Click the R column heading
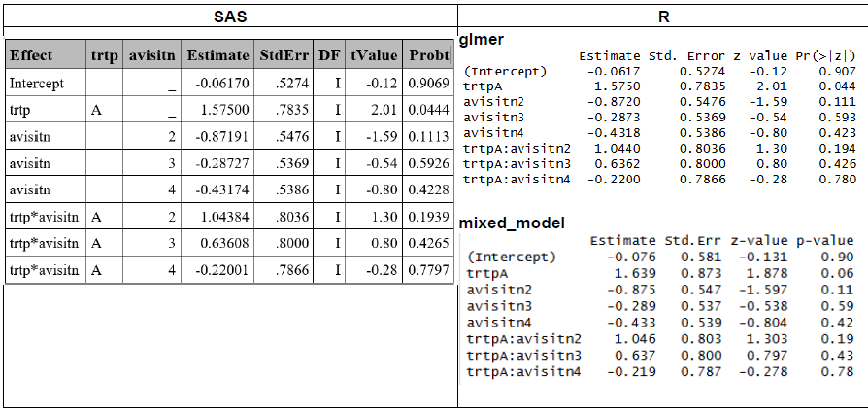The width and height of the screenshot is (868, 413). click(662, 17)
